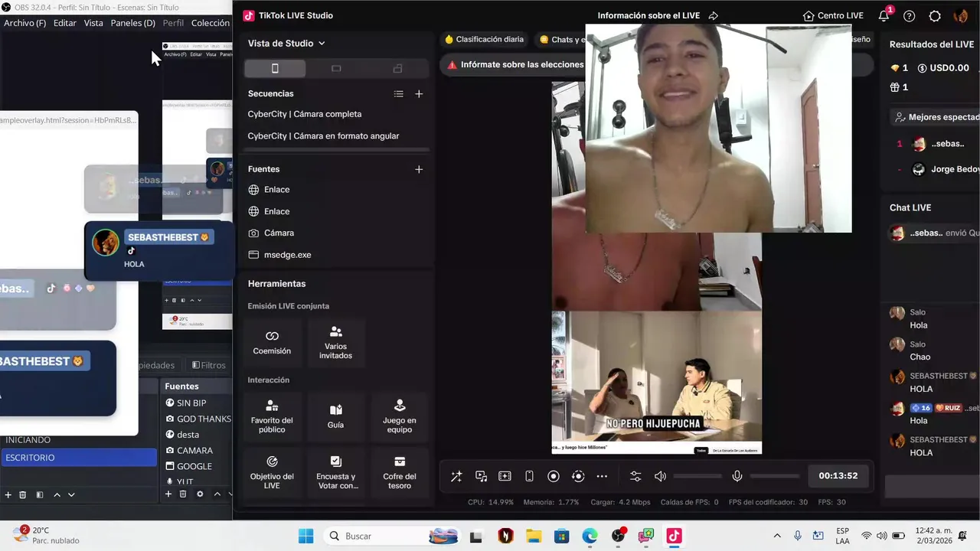
Task: Open Juego en equipo tool
Action: coord(400,417)
